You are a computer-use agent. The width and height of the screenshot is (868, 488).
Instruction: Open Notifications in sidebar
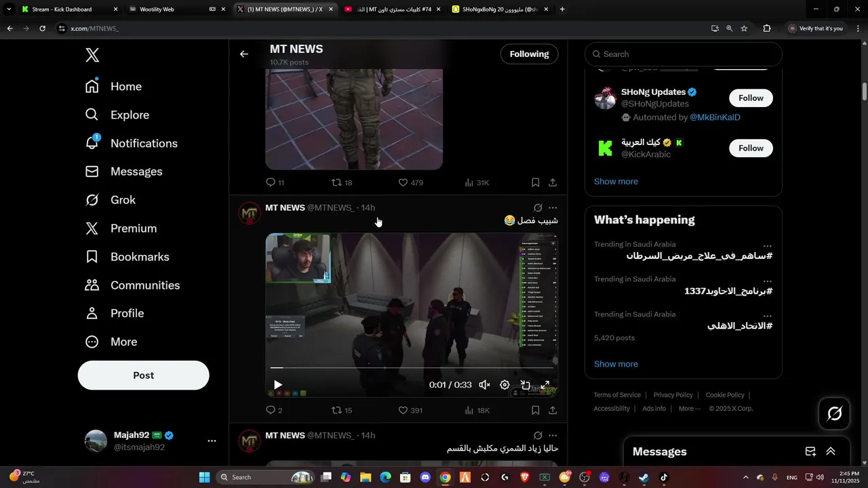click(131, 144)
